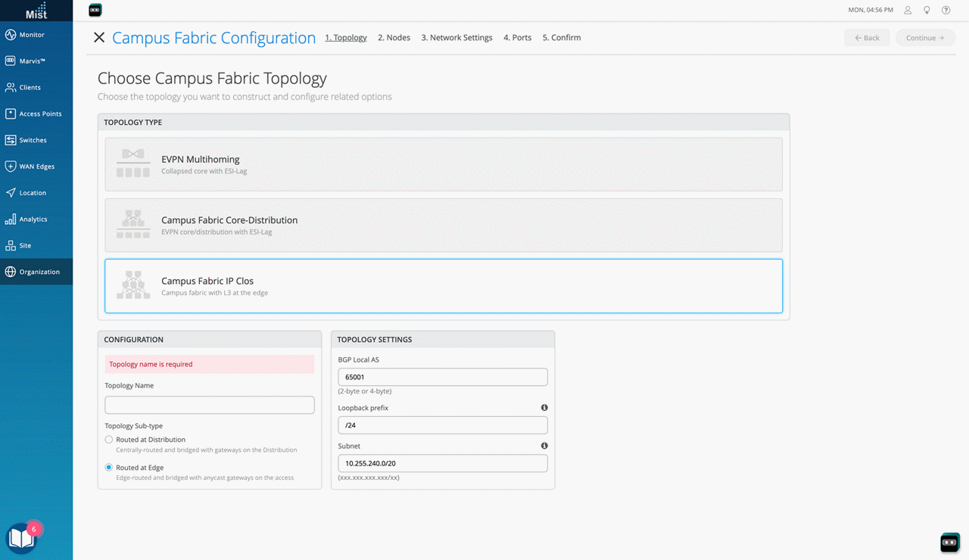
Task: Open the help icon in the top bar
Action: [946, 10]
